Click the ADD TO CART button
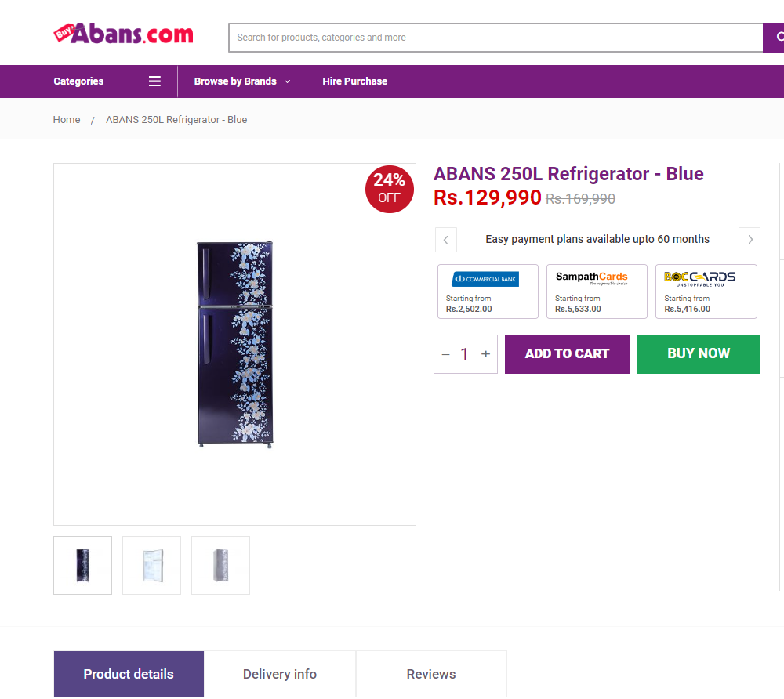This screenshot has width=784, height=699. pyautogui.click(x=567, y=354)
